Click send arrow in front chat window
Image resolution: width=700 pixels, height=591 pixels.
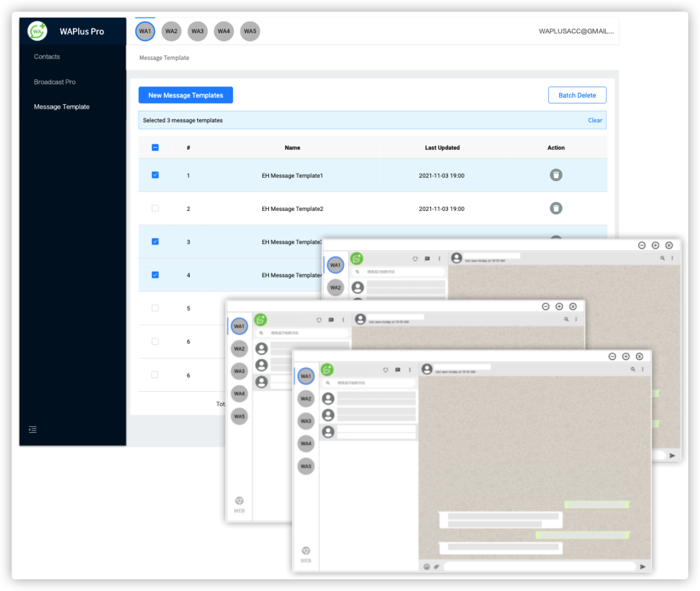642,567
